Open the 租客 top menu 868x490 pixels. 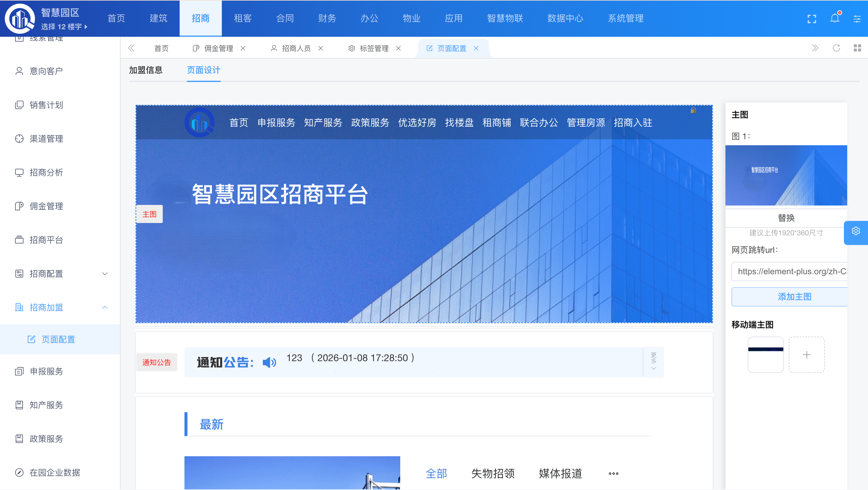243,18
